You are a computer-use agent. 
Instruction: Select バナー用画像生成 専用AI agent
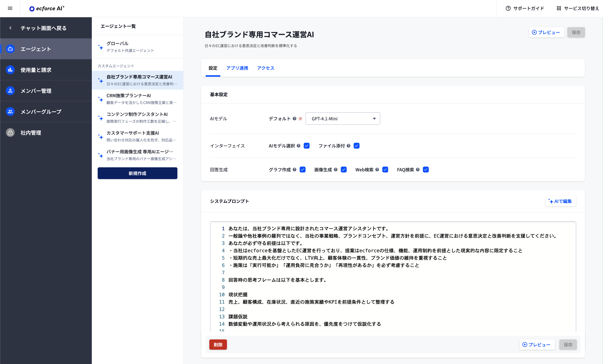click(x=137, y=155)
